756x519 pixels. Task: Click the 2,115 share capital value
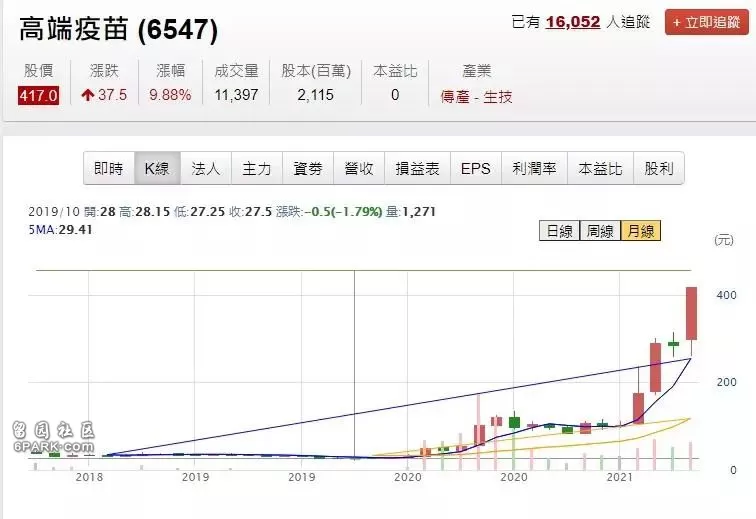[316, 95]
